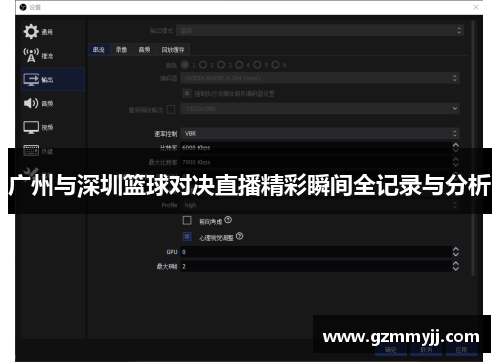Screen dimensions: 500x362
Task: Toggle enforce streaming service encoder settings checkbox
Action: tap(187, 93)
